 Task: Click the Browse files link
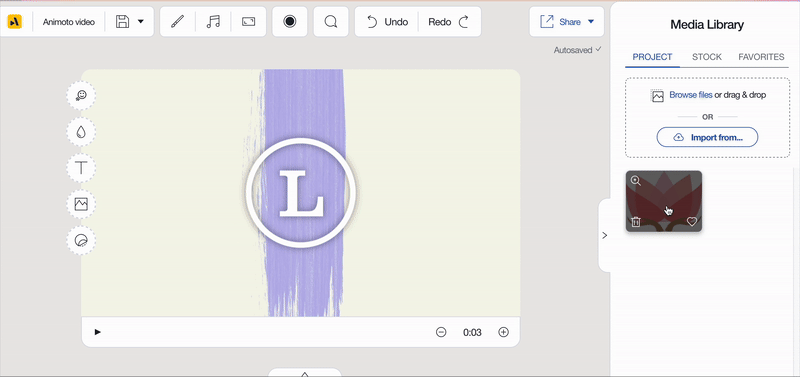coord(691,95)
